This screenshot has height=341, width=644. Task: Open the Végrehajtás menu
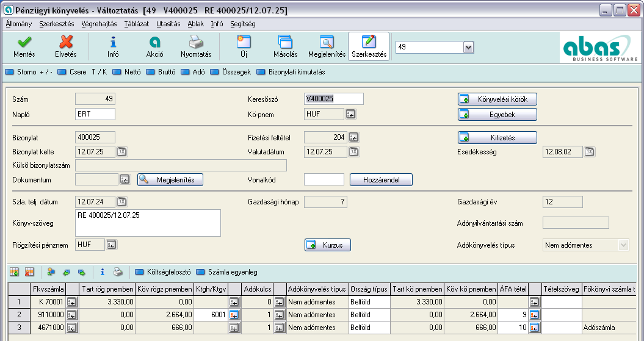coord(99,24)
